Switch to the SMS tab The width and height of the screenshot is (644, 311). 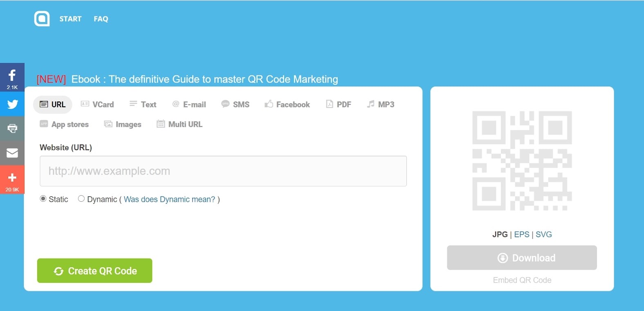[x=236, y=105]
